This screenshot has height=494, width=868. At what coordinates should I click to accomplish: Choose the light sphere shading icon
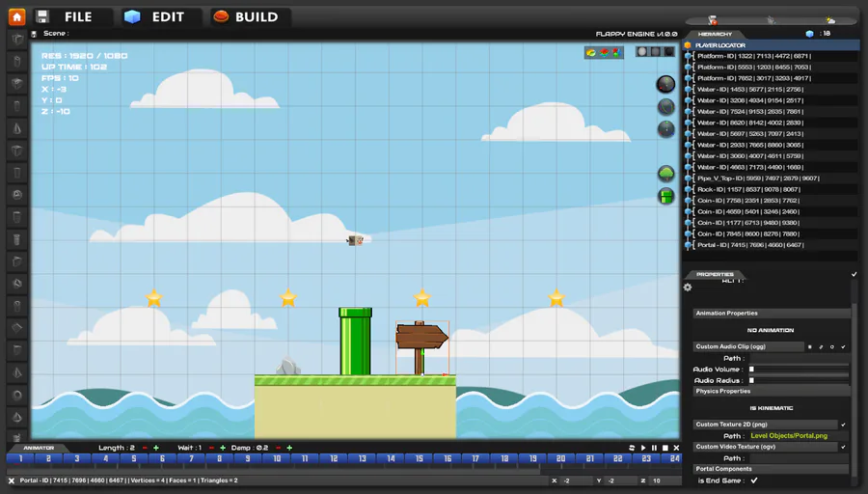point(642,51)
